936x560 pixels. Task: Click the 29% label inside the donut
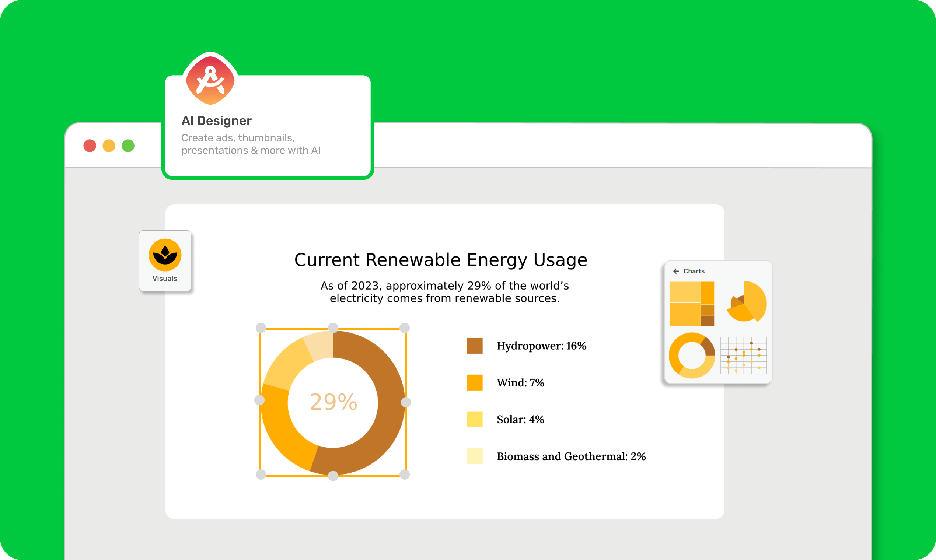(x=333, y=402)
